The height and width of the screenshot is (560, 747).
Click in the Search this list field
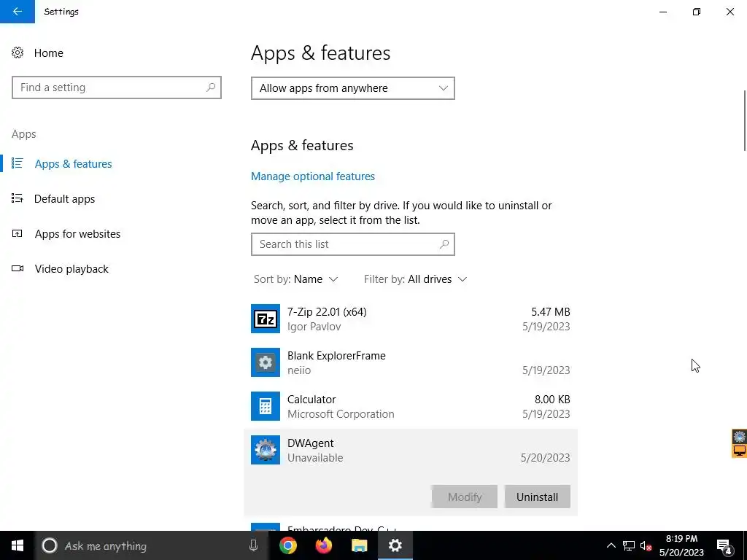[x=352, y=244]
